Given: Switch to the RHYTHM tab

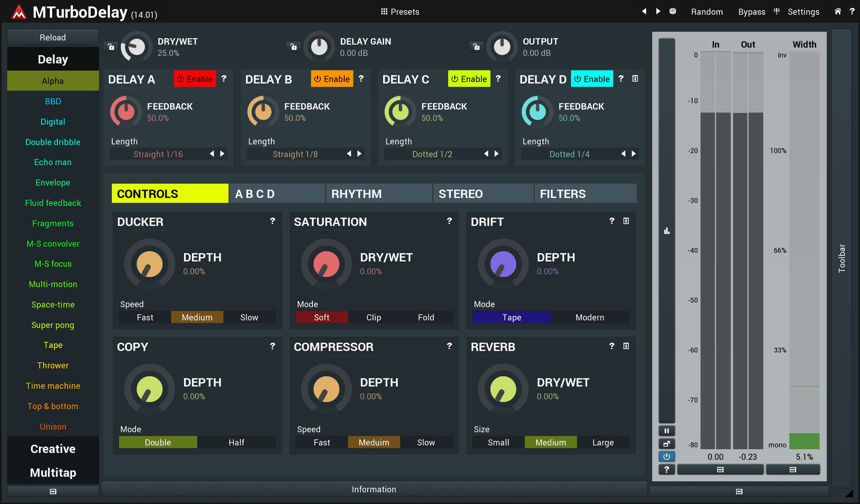Looking at the screenshot, I should click(356, 193).
